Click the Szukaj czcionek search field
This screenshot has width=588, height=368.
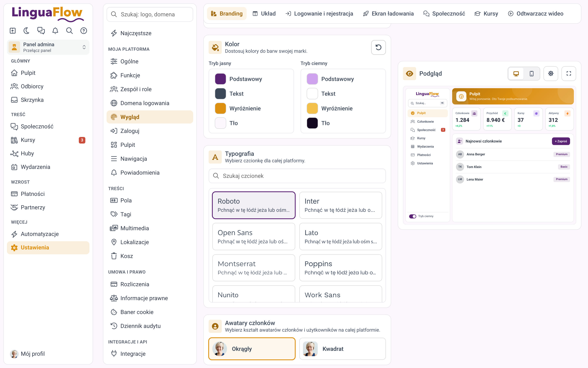pyautogui.click(x=297, y=176)
